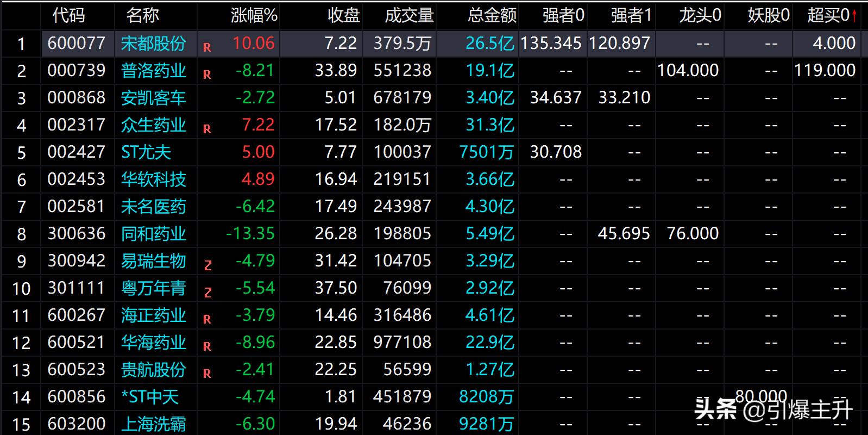868x435 pixels.
Task: Click stock name 众生药业
Action: pos(154,125)
